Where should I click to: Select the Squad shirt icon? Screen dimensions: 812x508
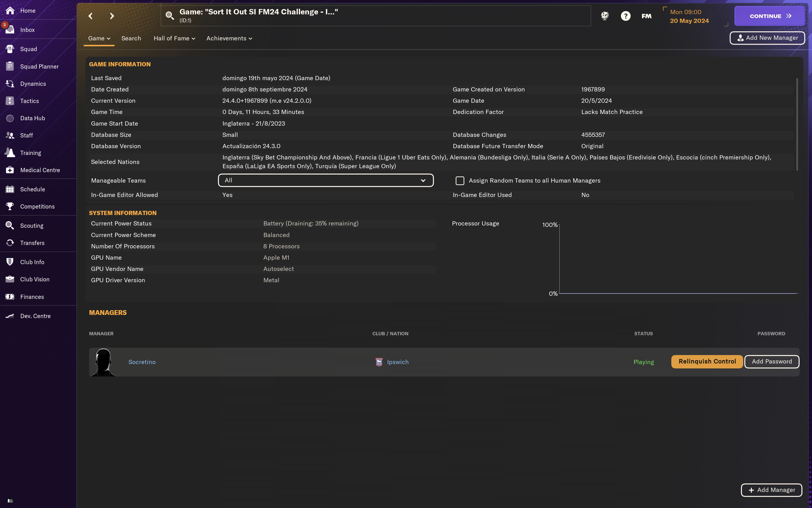point(10,49)
